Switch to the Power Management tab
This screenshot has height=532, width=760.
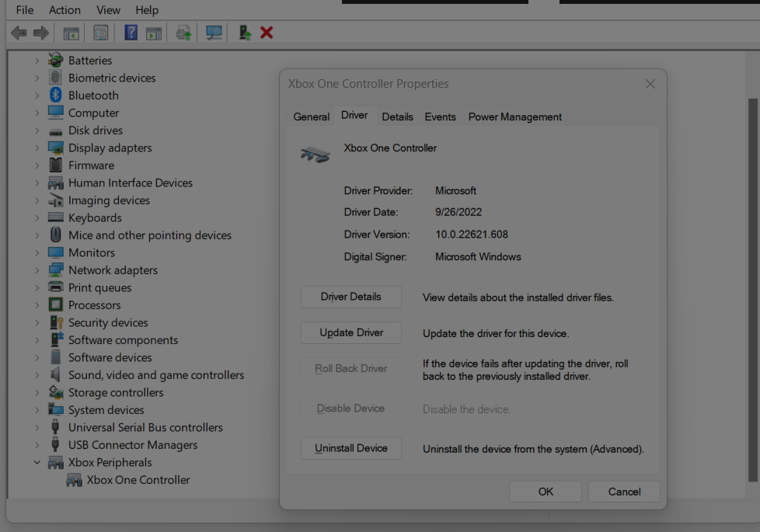514,116
